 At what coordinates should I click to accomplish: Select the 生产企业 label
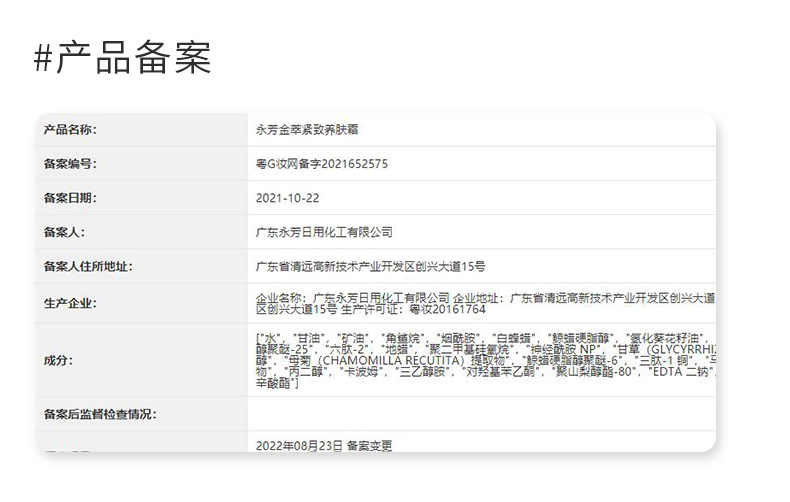click(x=70, y=303)
